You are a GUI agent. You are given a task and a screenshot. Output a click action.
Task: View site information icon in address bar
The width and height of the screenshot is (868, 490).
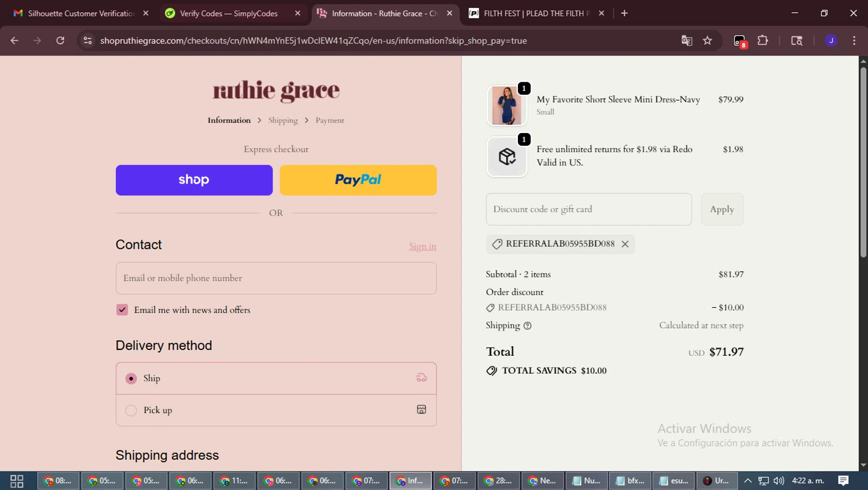pos(87,40)
